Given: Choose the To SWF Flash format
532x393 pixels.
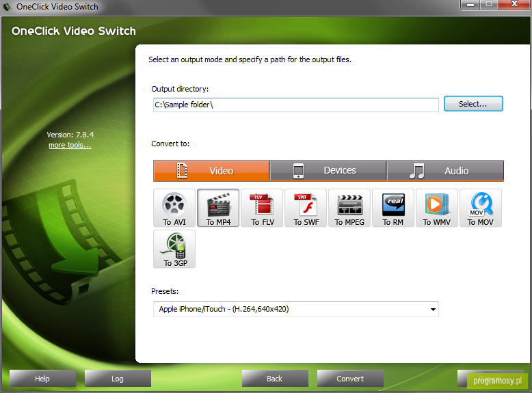Looking at the screenshot, I should click(306, 208).
